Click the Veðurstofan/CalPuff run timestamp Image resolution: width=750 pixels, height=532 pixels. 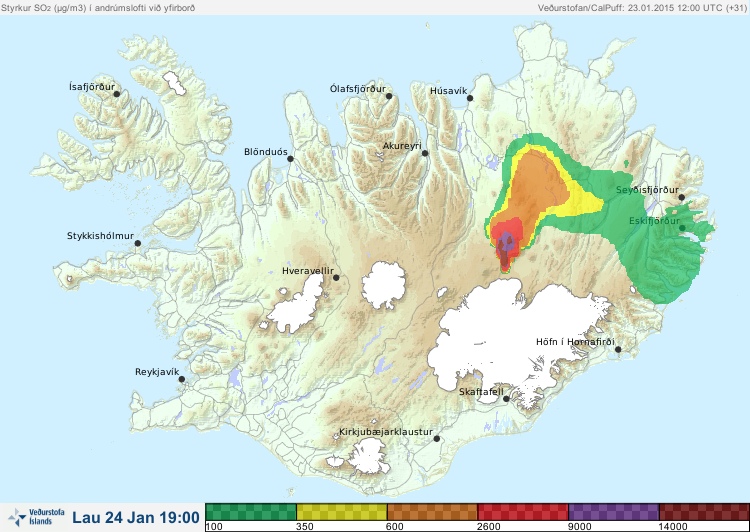coord(641,8)
